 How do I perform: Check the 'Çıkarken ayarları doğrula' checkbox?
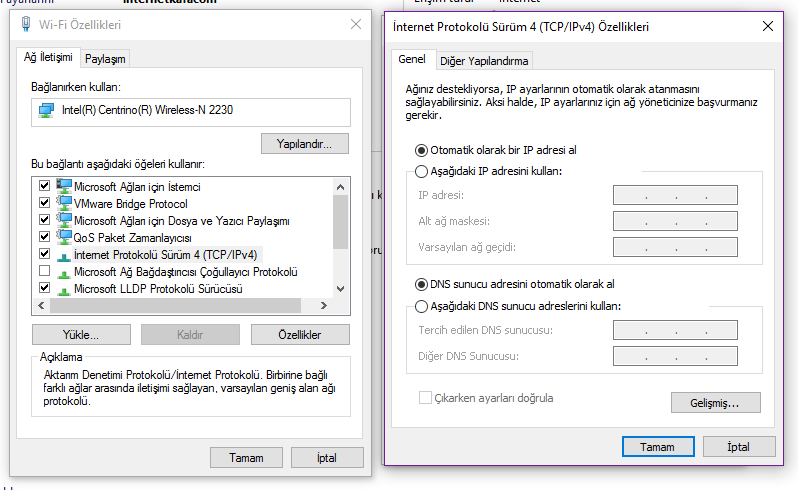click(425, 398)
